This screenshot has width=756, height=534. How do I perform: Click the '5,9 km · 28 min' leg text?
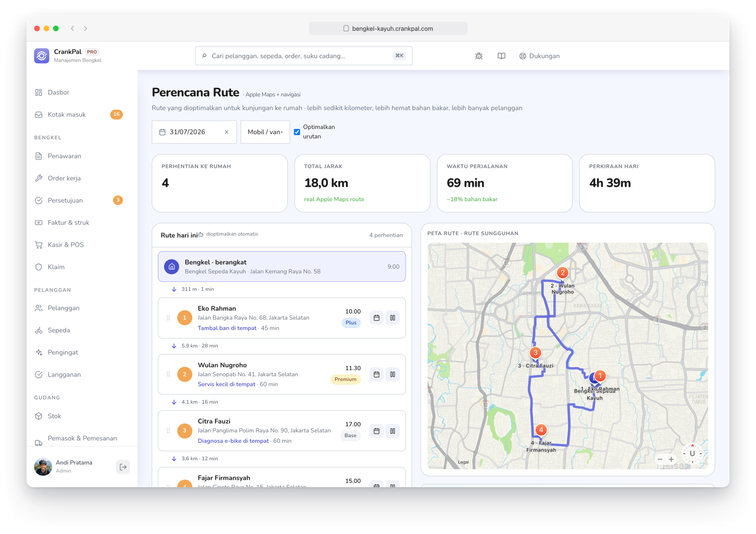[x=200, y=346]
